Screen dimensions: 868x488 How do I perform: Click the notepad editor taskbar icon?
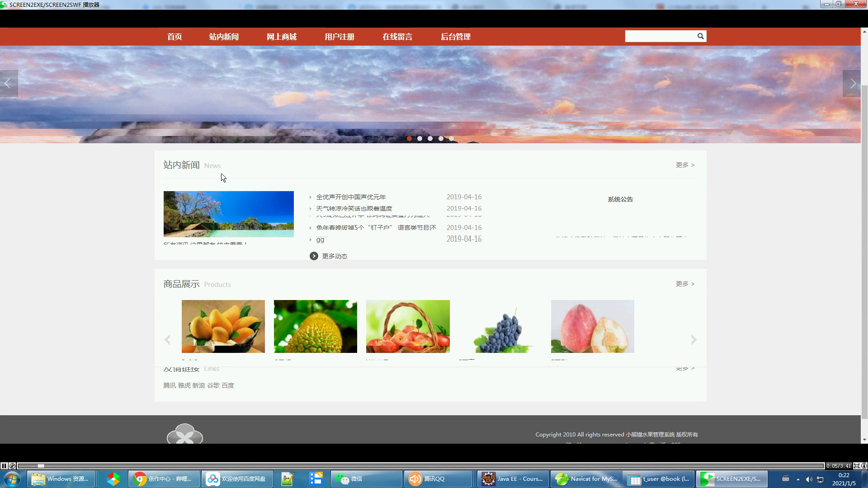pos(288,479)
